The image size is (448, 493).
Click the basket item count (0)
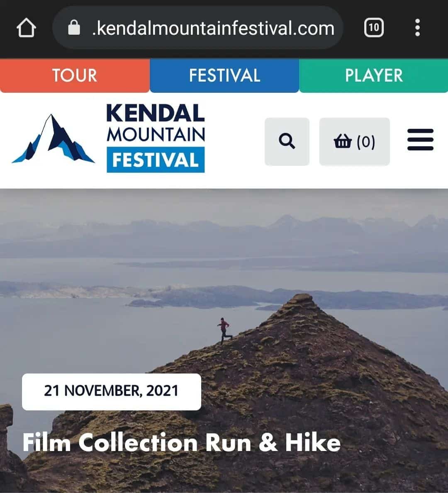(366, 142)
